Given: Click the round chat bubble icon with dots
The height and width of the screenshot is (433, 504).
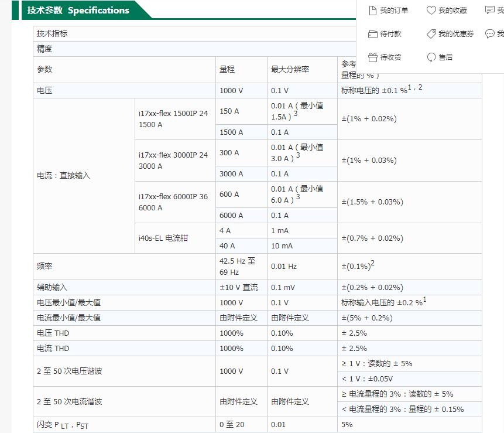Looking at the screenshot, I should [490, 34].
